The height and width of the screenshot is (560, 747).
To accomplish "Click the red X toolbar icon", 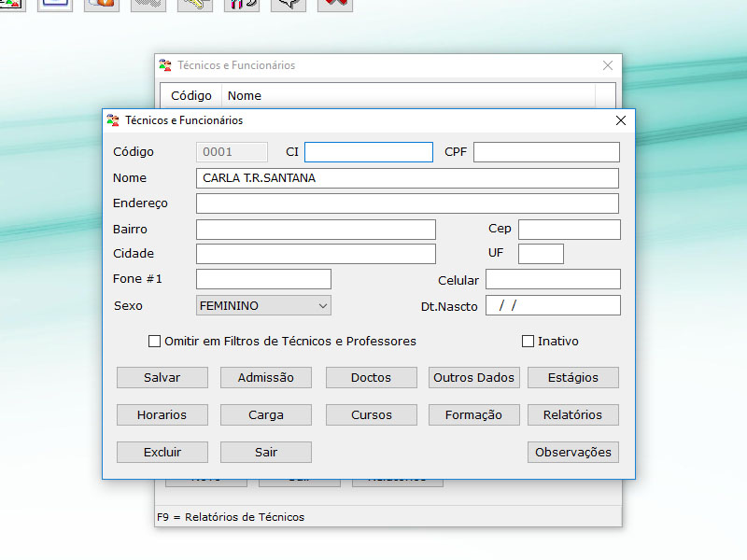I will coord(335,5).
